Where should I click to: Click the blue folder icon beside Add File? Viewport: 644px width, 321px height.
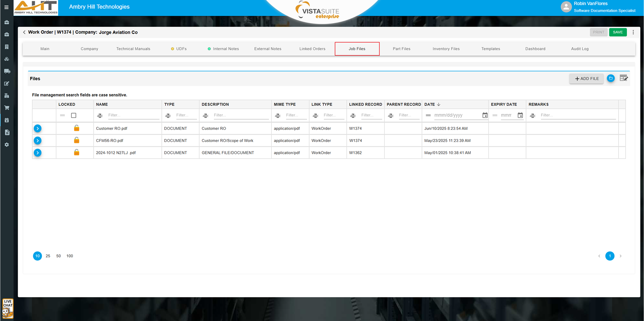point(610,78)
